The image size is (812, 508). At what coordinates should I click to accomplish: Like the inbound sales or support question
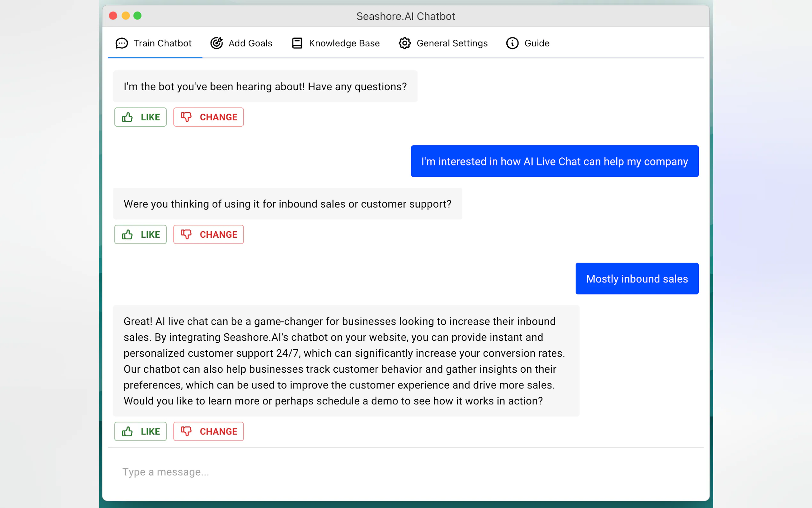pyautogui.click(x=140, y=234)
